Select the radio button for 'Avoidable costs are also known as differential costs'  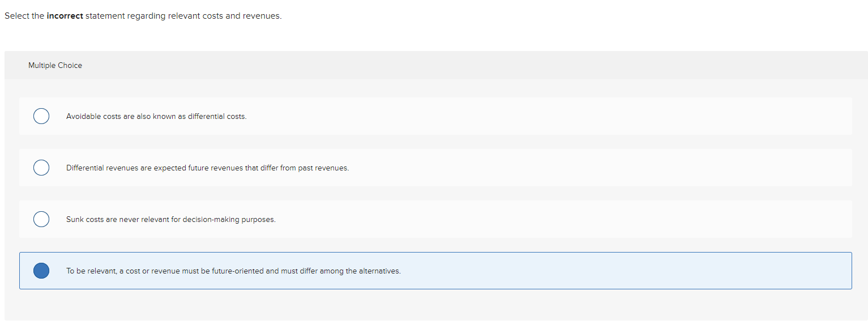41,116
